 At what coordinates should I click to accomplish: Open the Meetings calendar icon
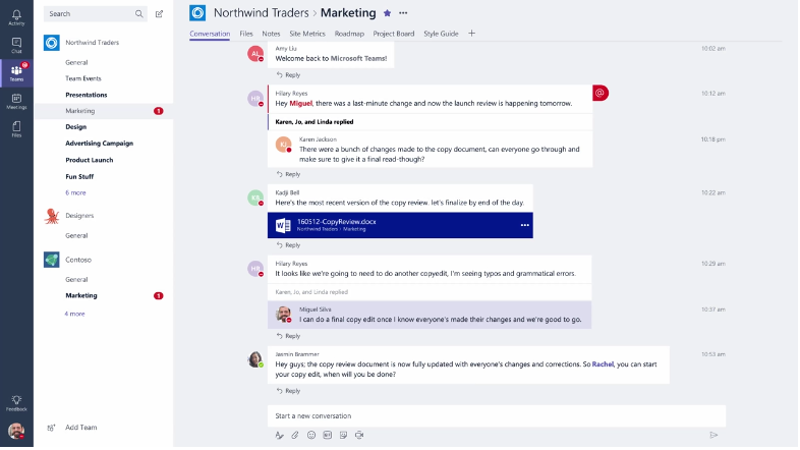click(x=16, y=101)
